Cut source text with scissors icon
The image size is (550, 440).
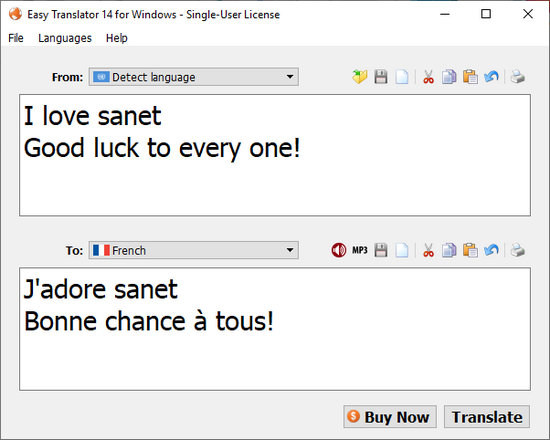[x=428, y=77]
